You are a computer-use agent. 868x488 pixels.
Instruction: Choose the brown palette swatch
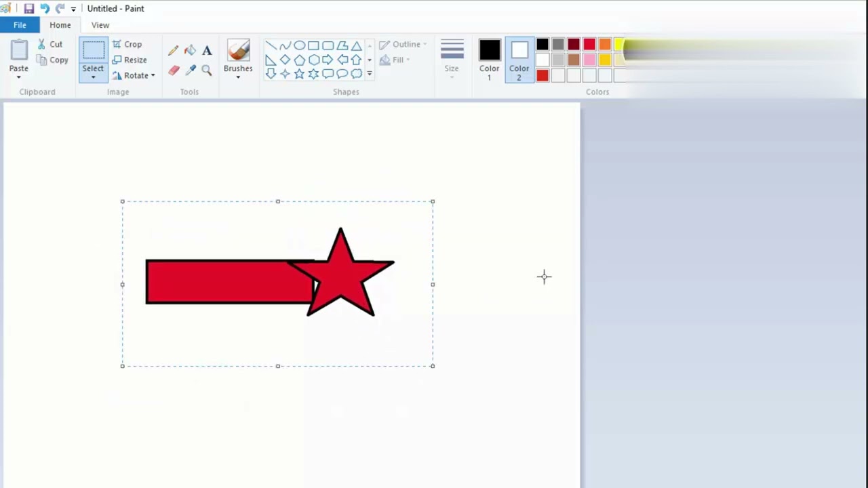[x=574, y=60]
